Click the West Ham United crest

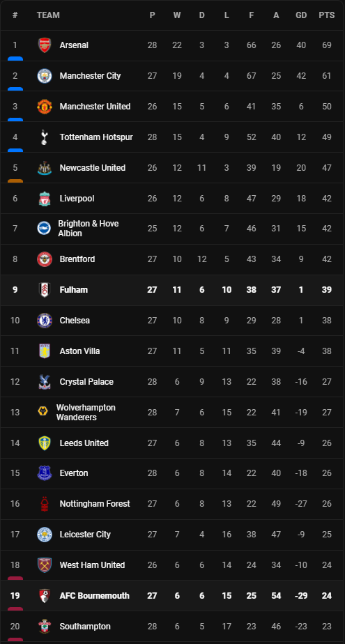click(45, 565)
